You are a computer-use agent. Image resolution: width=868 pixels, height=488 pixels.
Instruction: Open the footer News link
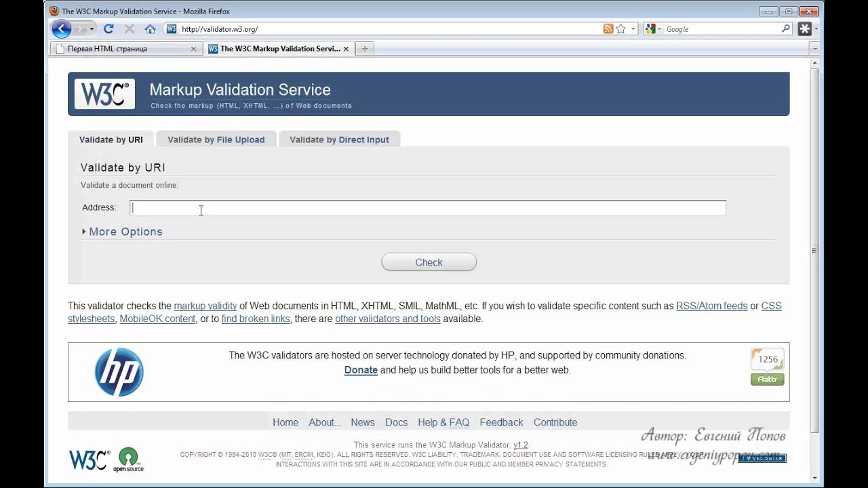[x=363, y=422]
